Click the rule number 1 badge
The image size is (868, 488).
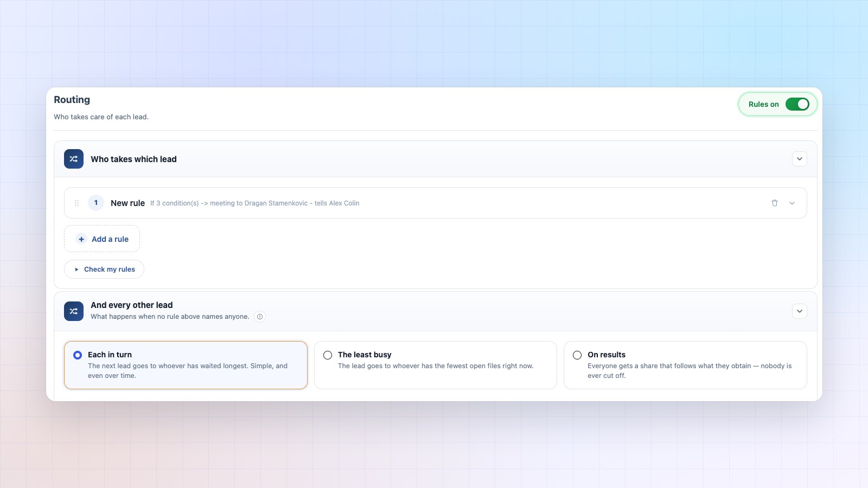point(96,203)
